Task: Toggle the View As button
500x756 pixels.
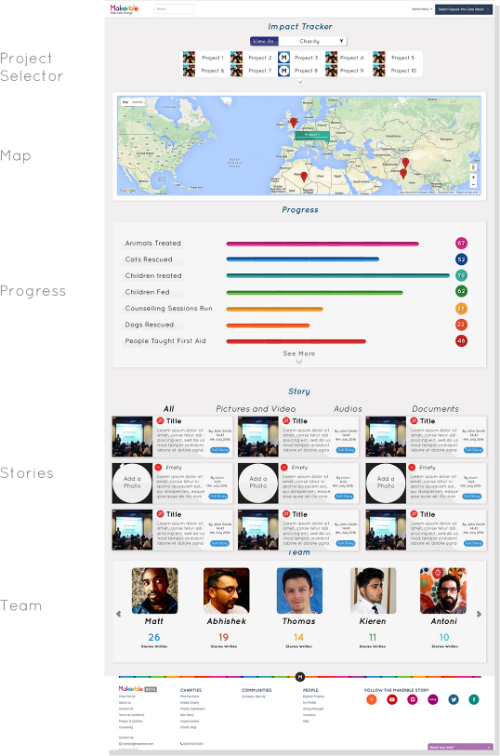Action: 264,41
